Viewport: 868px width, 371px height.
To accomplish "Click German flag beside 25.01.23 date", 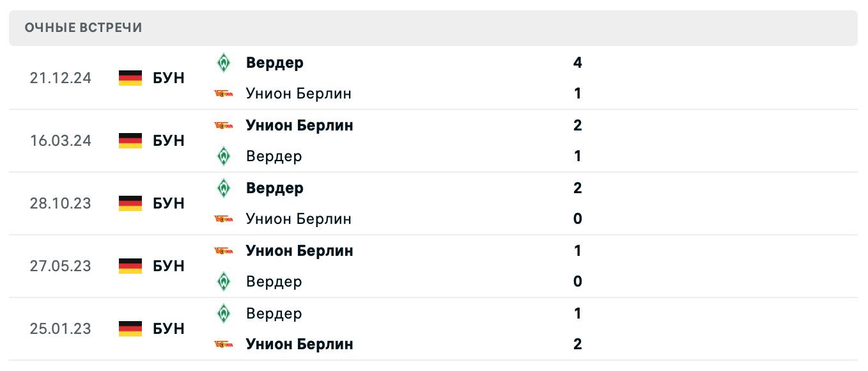I will click(x=130, y=329).
